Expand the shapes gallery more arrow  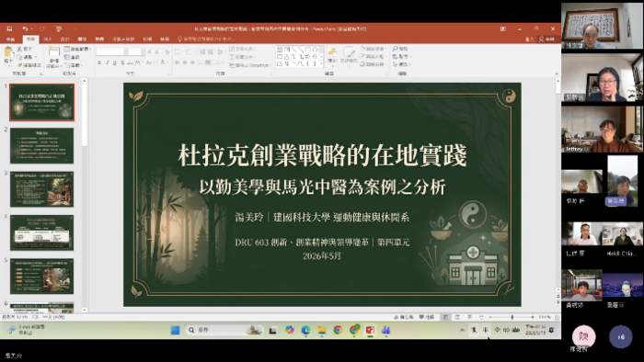click(321, 64)
